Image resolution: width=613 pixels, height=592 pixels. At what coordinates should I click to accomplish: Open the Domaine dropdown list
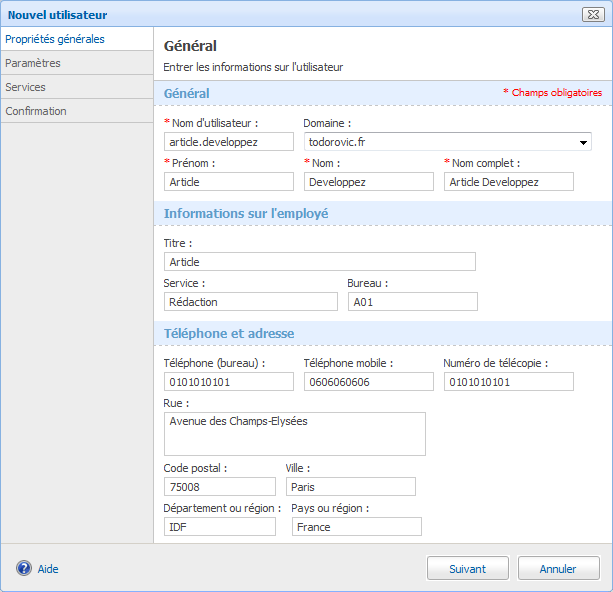tap(584, 142)
